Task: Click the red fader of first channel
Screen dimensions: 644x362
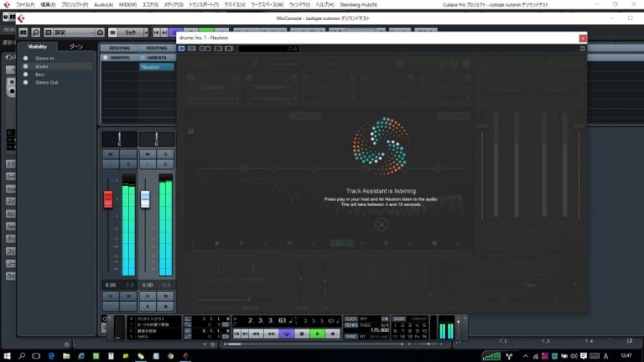Action: pyautogui.click(x=108, y=199)
